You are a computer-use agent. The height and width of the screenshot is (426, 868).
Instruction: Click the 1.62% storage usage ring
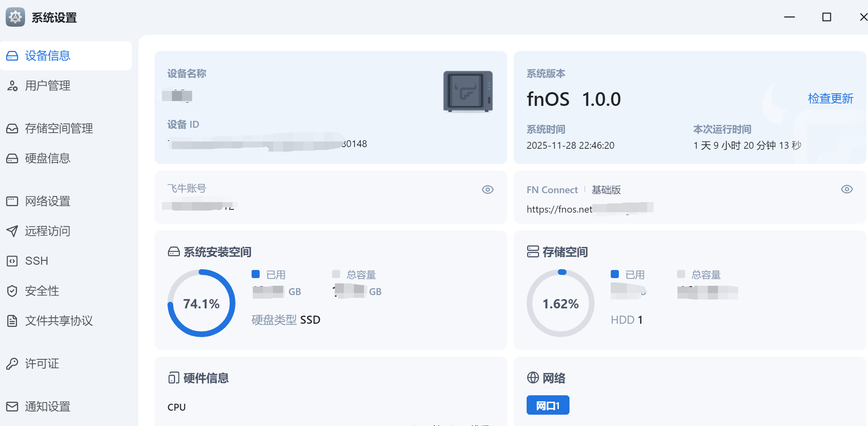tap(561, 303)
